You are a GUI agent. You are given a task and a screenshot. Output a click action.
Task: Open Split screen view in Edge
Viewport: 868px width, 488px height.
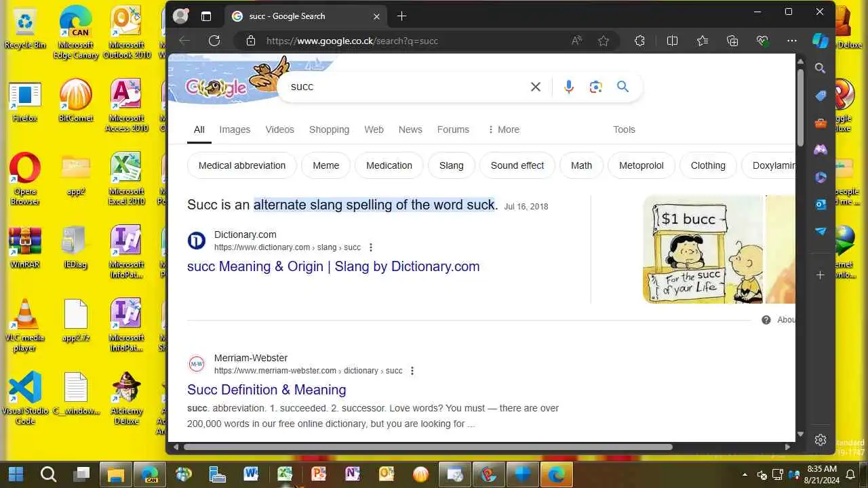[x=672, y=41]
